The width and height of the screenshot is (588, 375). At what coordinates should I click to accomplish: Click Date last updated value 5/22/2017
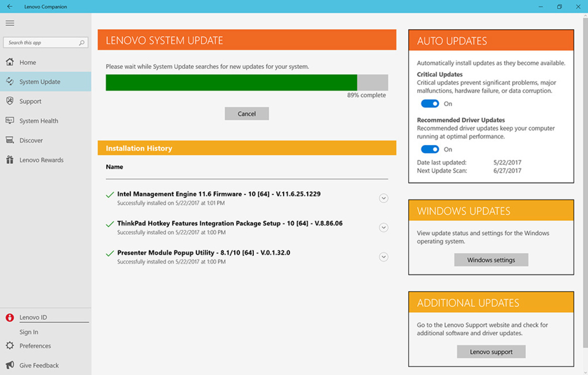tap(508, 163)
